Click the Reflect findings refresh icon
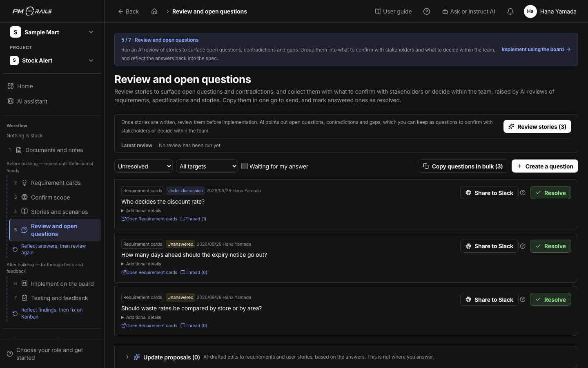Screen dimensions: 588x368 tap(15, 314)
